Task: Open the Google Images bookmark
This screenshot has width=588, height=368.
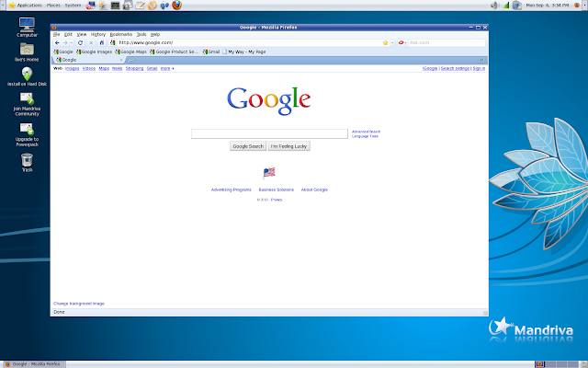Action: point(94,52)
